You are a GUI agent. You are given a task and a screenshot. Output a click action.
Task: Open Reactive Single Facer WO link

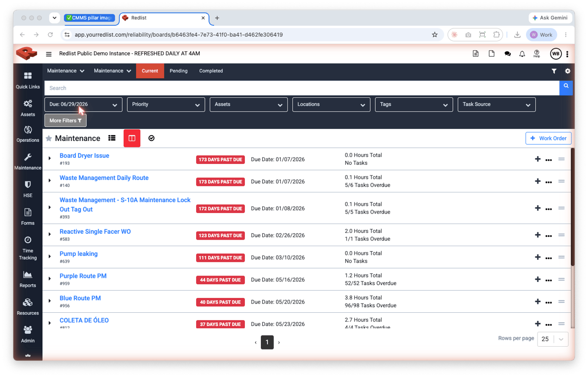click(95, 231)
